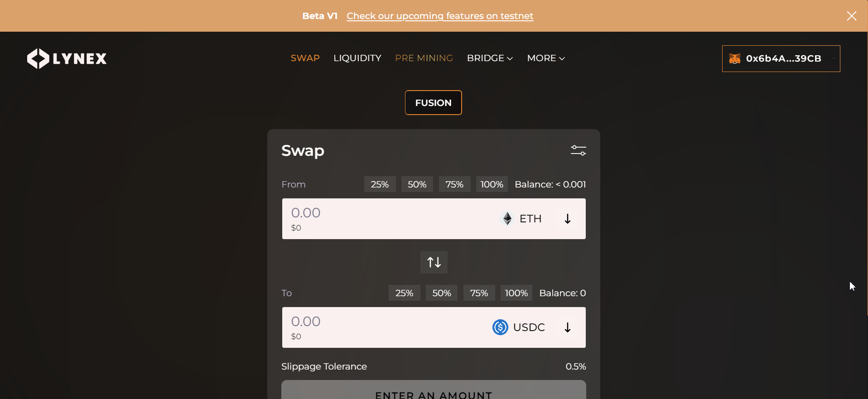
Task: Open the USDC token selector arrow
Action: [x=567, y=327]
